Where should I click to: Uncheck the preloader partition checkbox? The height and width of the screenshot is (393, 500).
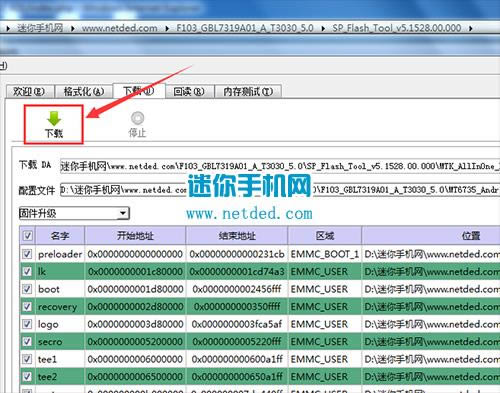tap(27, 254)
